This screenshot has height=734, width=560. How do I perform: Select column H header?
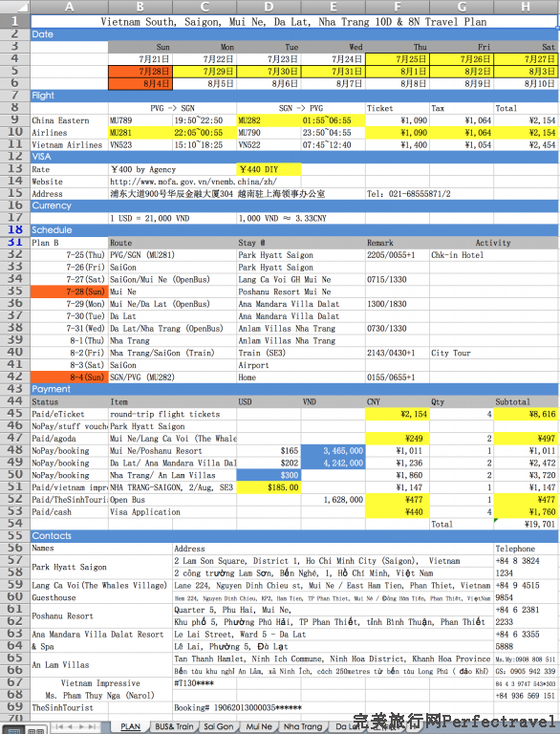click(526, 7)
